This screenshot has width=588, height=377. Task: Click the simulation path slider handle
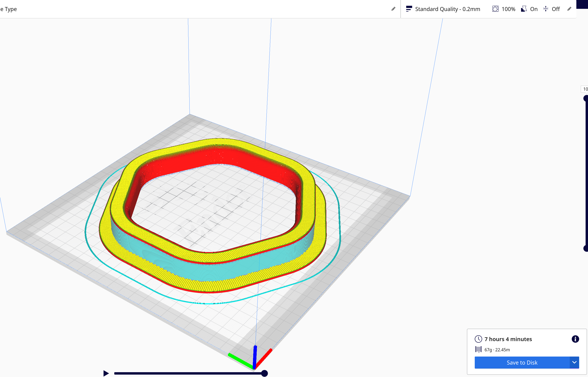point(264,373)
